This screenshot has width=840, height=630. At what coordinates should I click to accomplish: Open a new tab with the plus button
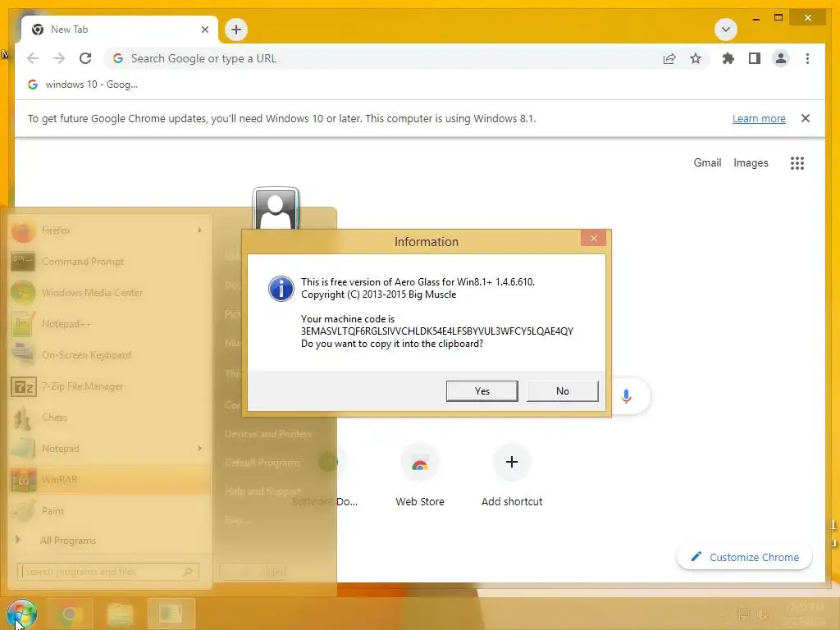235,30
